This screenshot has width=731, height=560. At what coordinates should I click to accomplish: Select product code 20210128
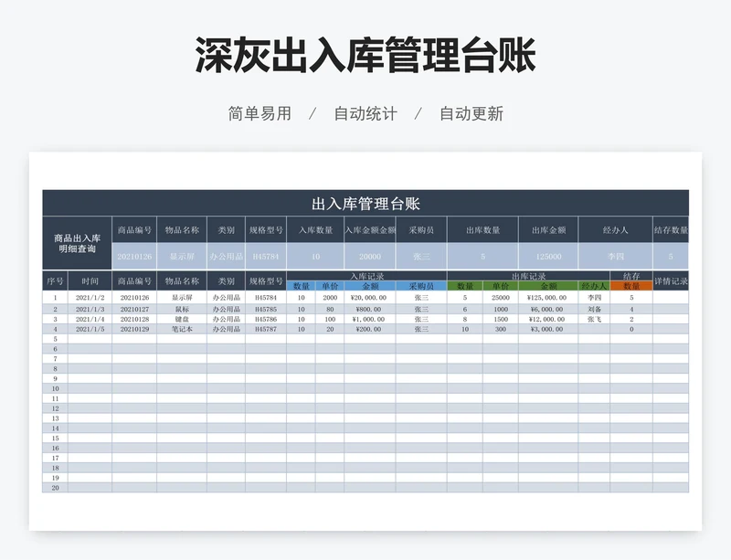tap(134, 319)
